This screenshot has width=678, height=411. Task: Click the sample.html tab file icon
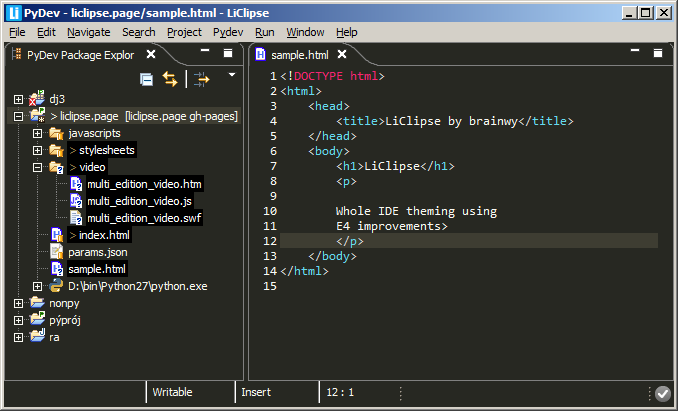tap(260, 54)
